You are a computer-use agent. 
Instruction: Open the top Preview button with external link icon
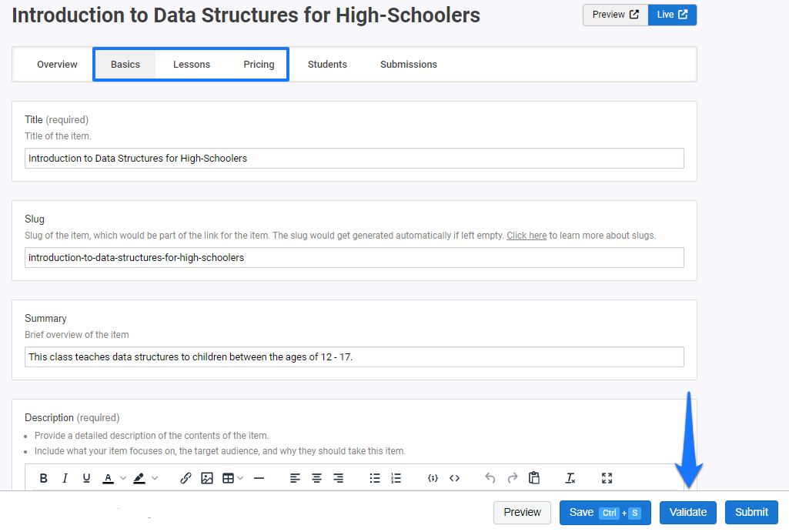tap(615, 15)
